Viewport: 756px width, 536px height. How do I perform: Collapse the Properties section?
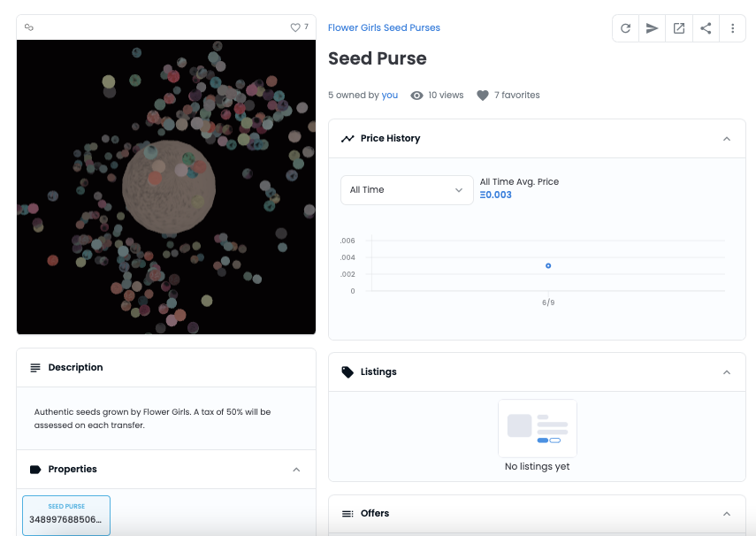tap(296, 470)
